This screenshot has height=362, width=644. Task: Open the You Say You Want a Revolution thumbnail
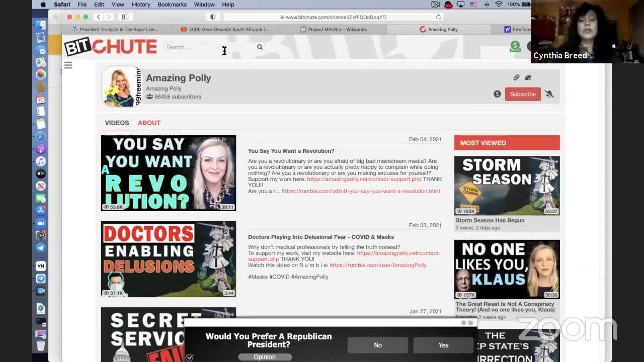pyautogui.click(x=169, y=173)
